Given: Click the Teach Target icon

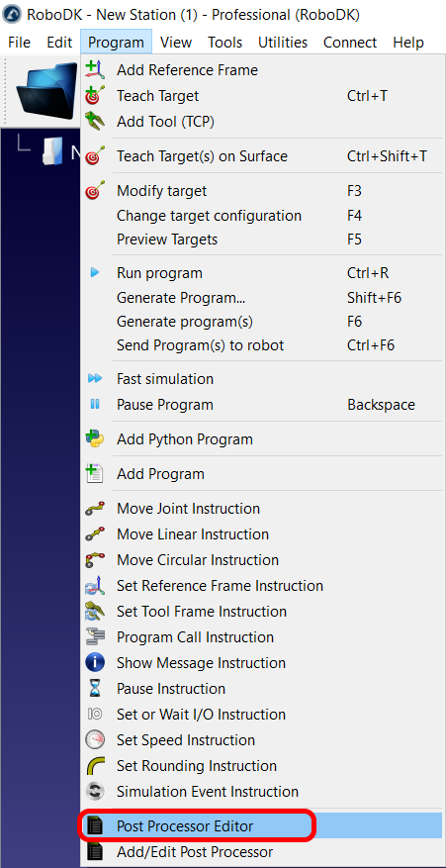Looking at the screenshot, I should [95, 96].
